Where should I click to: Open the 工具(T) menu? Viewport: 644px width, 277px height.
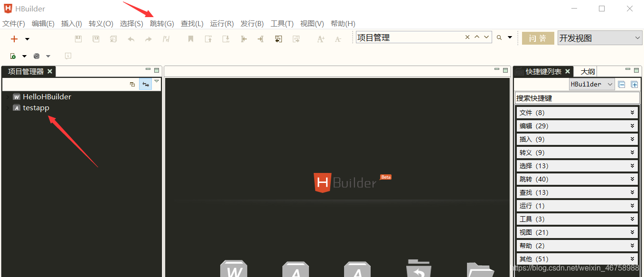pos(282,24)
